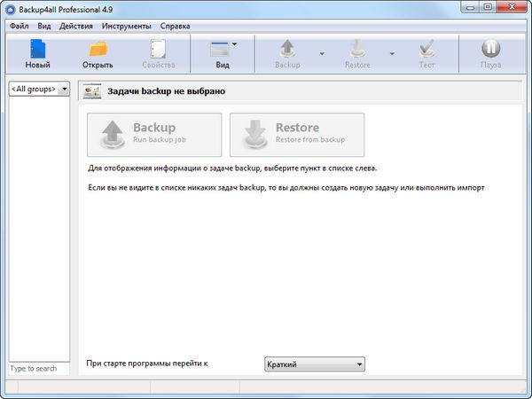Image resolution: width=532 pixels, height=399 pixels.
Task: Click the Backup toolbar icon
Action: tap(287, 49)
